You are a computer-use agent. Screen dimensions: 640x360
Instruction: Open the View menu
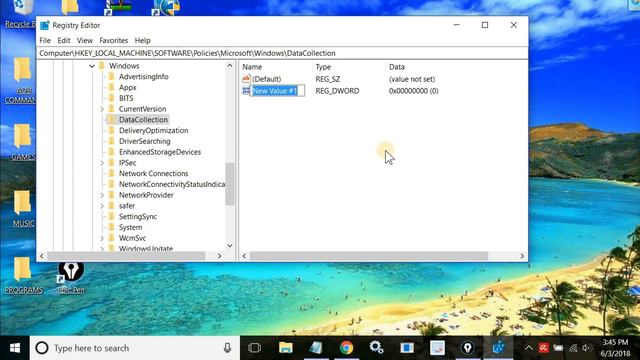point(84,40)
